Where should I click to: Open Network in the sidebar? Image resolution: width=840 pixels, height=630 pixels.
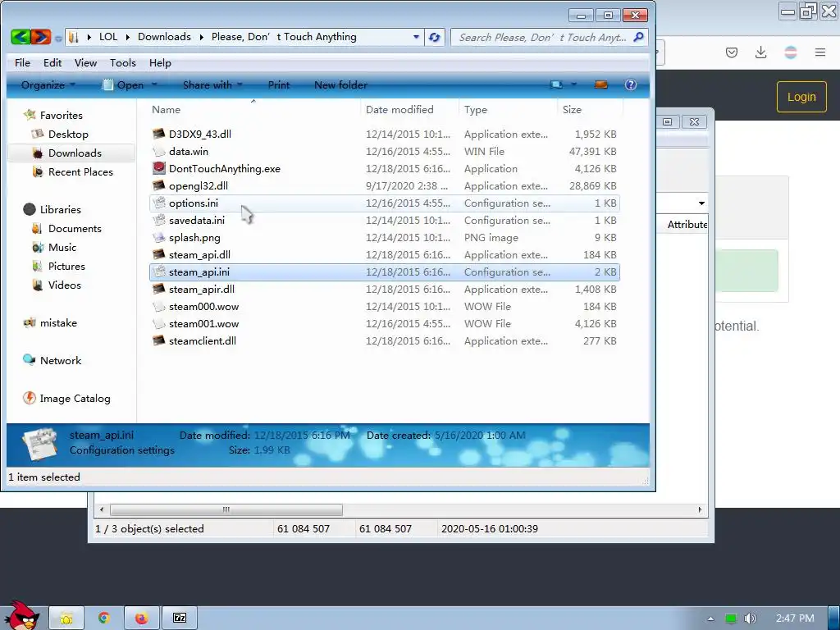[x=60, y=361]
